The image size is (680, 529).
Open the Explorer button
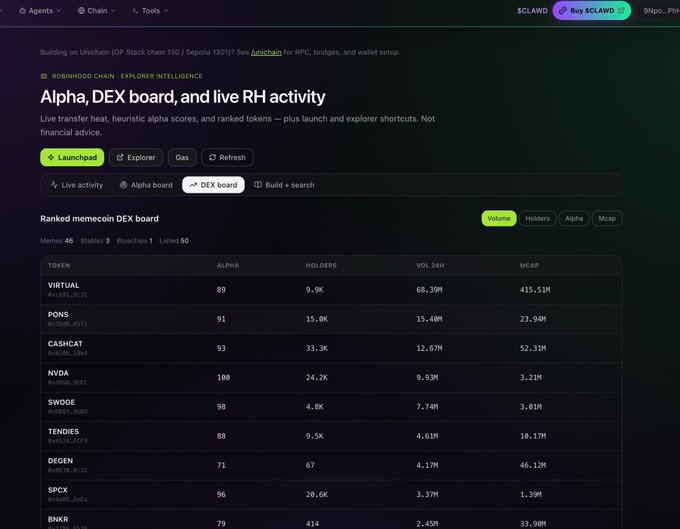click(x=136, y=157)
